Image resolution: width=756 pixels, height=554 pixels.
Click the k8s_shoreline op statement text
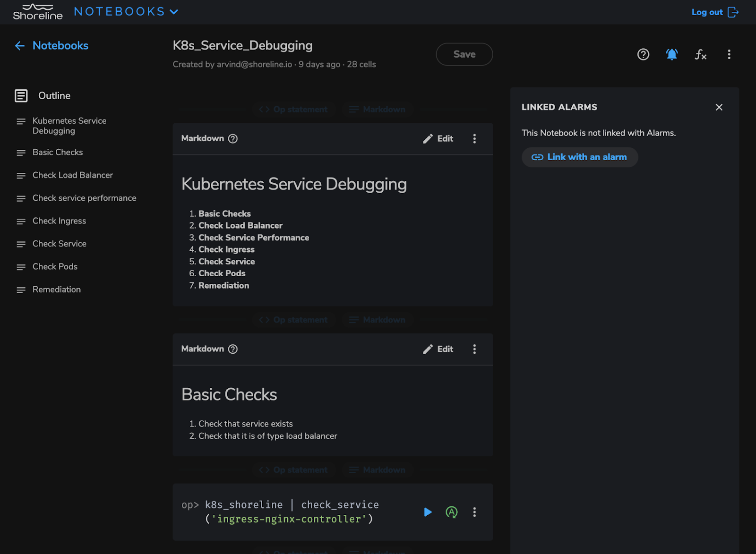[x=292, y=512]
